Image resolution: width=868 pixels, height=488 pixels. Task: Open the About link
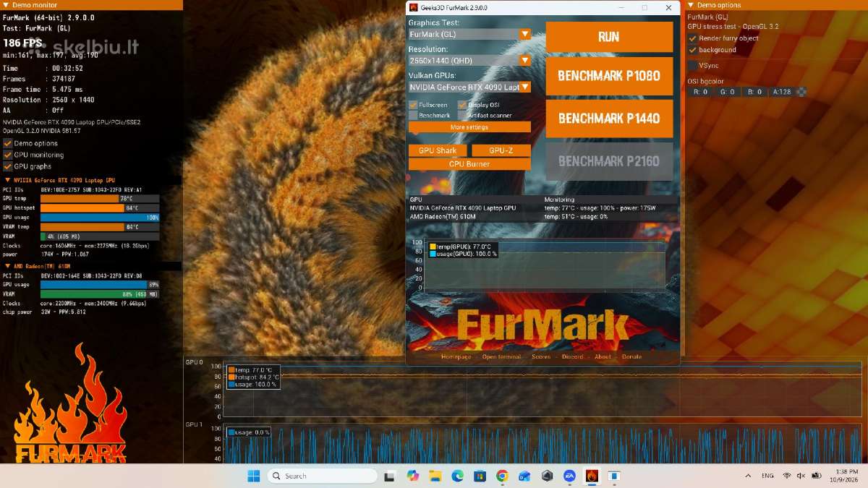click(603, 356)
